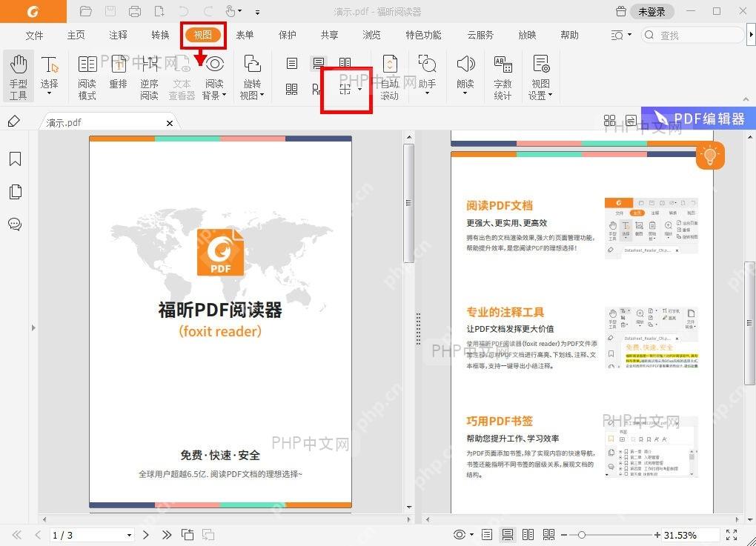Open 重排 (reflow) tool

coord(118,73)
